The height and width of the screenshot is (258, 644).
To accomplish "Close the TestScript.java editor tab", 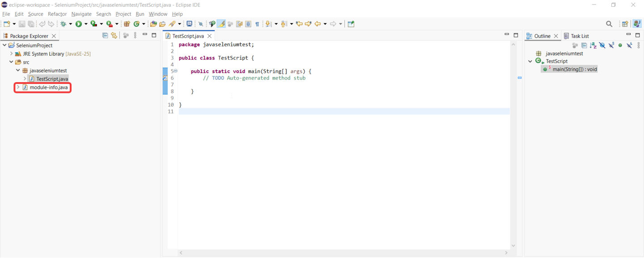I will 209,36.
